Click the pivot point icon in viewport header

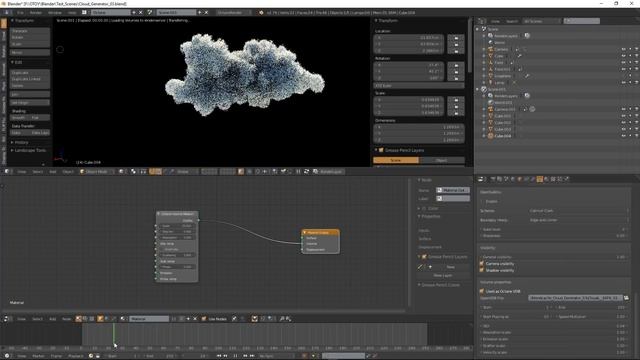pos(133,172)
